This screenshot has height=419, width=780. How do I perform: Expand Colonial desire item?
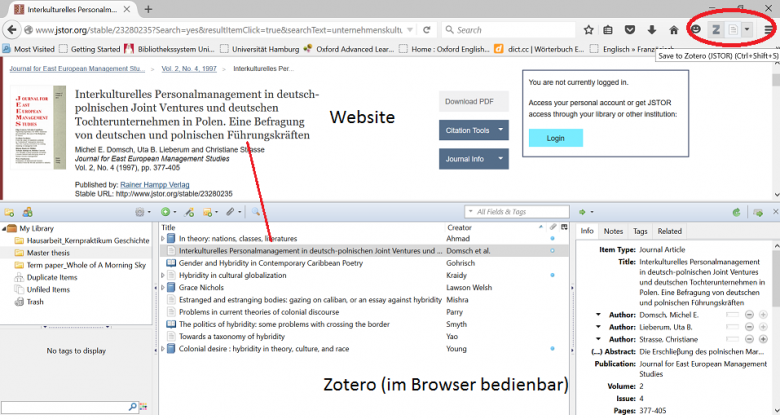point(163,349)
